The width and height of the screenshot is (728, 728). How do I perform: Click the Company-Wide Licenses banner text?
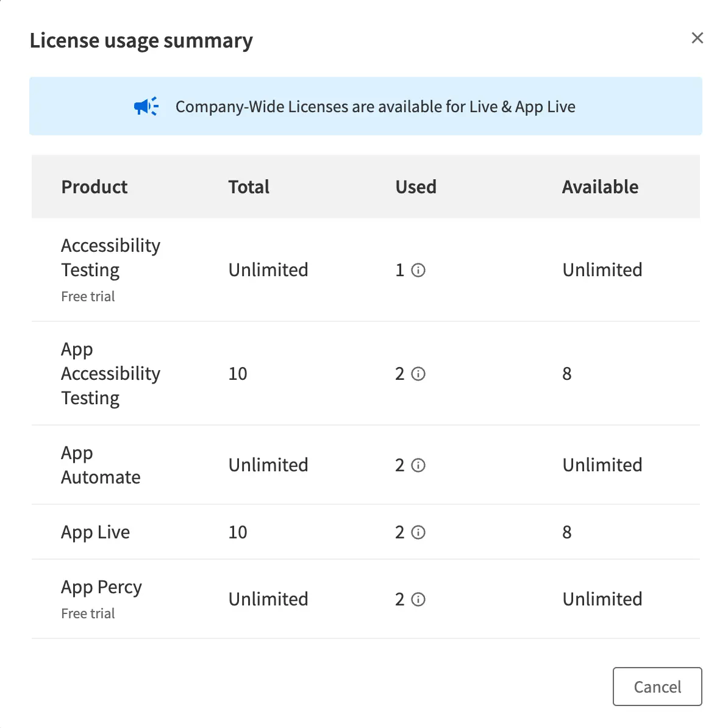375,107
